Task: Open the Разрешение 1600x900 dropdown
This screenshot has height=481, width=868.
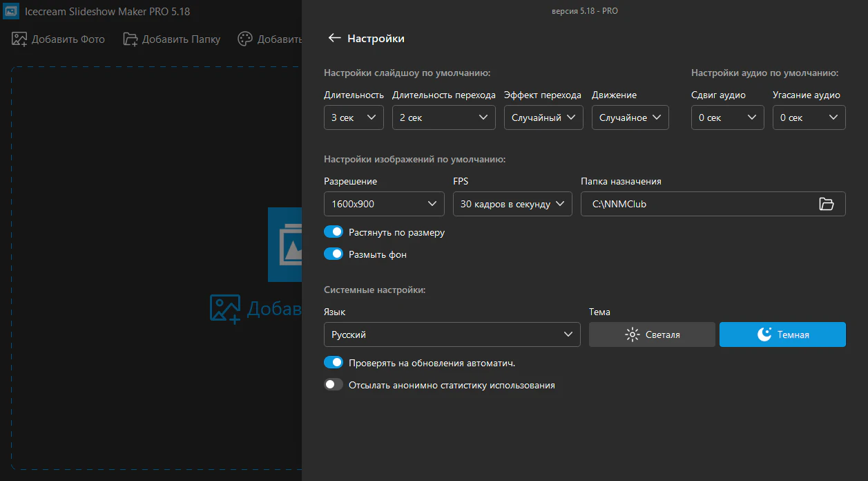Action: click(384, 204)
